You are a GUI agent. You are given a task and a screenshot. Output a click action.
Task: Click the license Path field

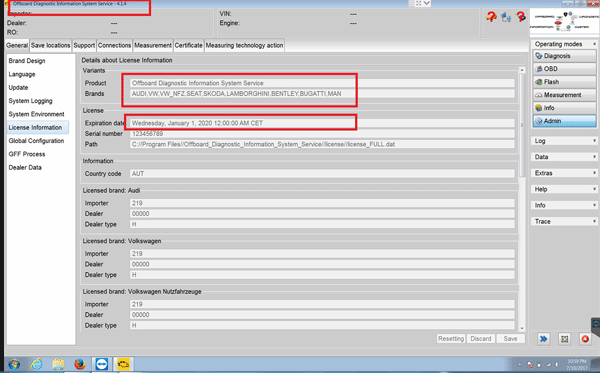click(x=322, y=144)
